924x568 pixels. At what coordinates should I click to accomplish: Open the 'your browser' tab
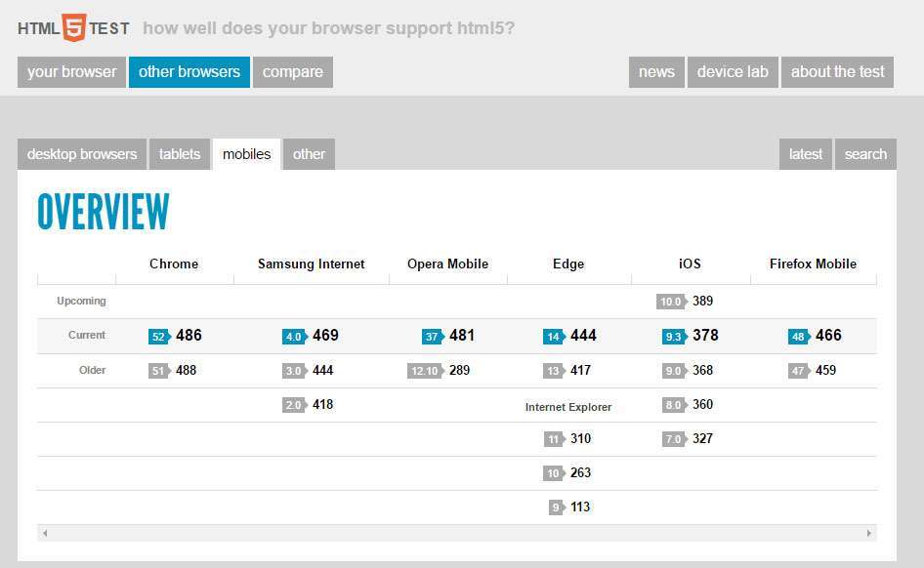coord(71,72)
